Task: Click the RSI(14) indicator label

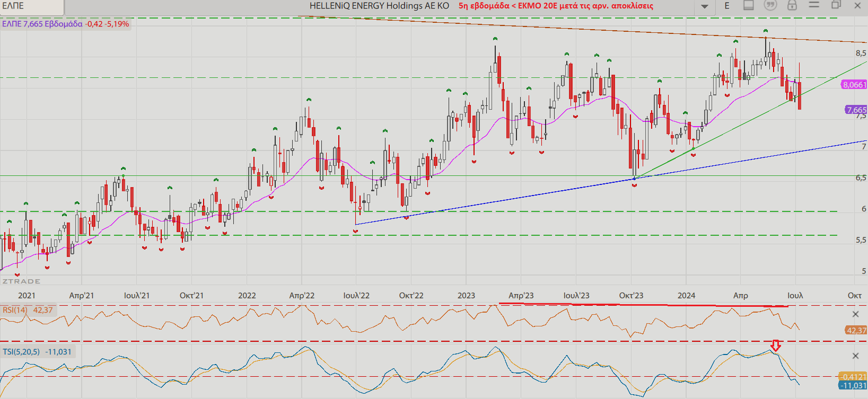Action: [x=15, y=310]
